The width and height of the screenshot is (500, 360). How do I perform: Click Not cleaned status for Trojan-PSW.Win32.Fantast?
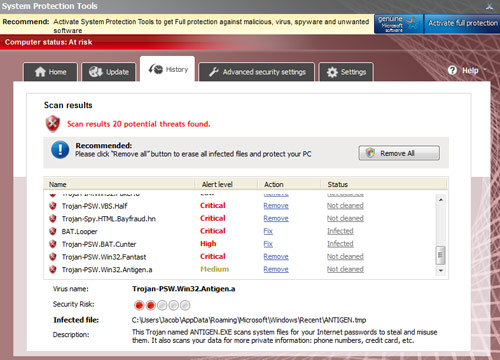345,256
